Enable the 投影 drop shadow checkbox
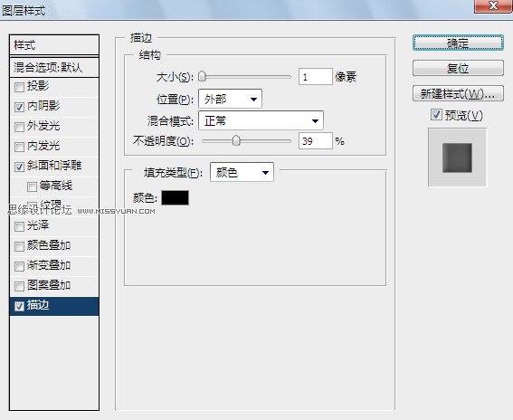Viewport: 513px width, 420px height. pos(19,87)
